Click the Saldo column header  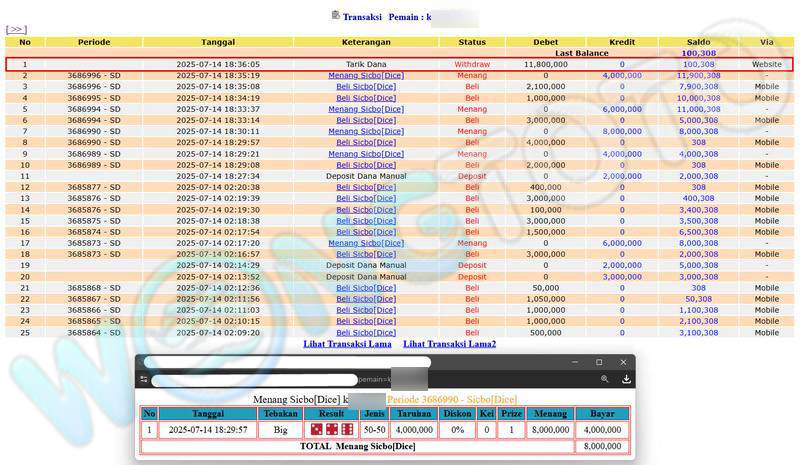(x=698, y=42)
